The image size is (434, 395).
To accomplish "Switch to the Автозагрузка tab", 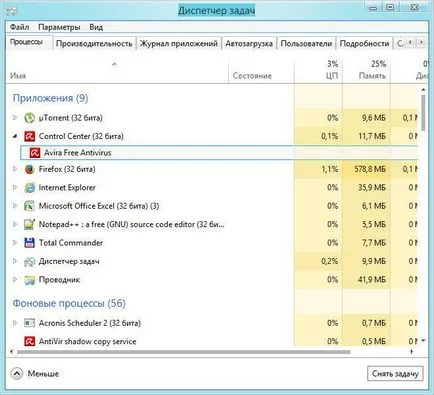I will point(249,44).
